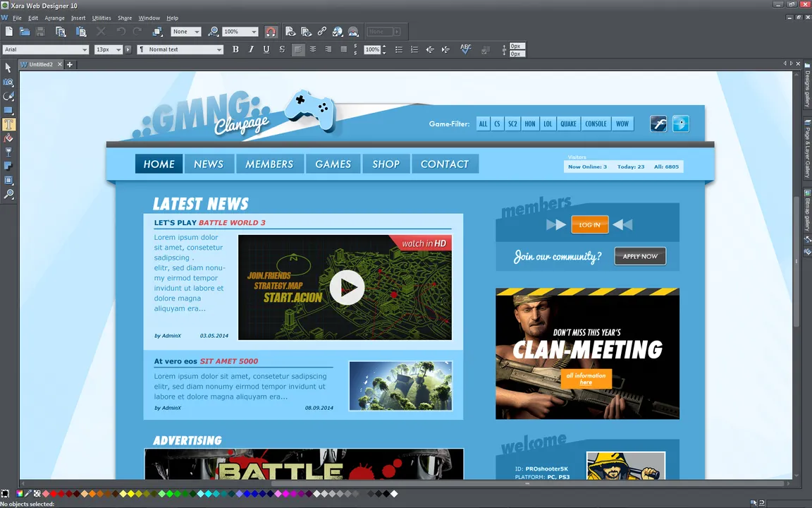
Task: Select the Rectangle shape tool
Action: [8, 110]
